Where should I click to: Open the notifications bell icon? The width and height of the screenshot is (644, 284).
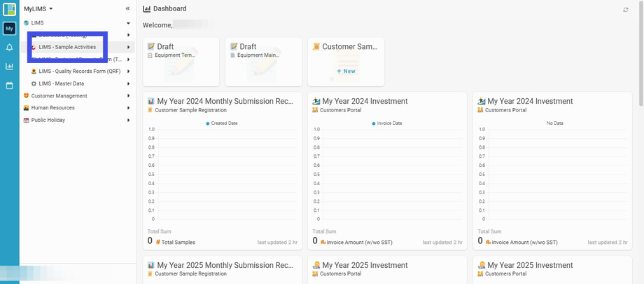click(x=9, y=48)
